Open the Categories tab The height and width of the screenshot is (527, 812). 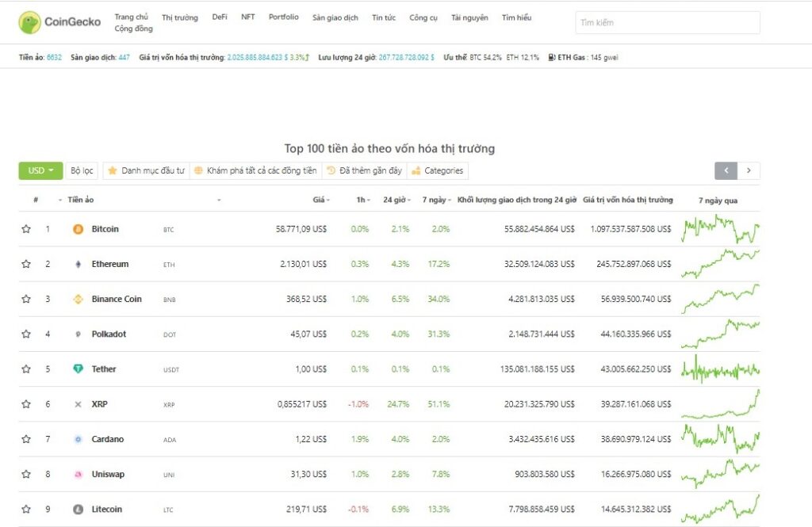coord(438,170)
